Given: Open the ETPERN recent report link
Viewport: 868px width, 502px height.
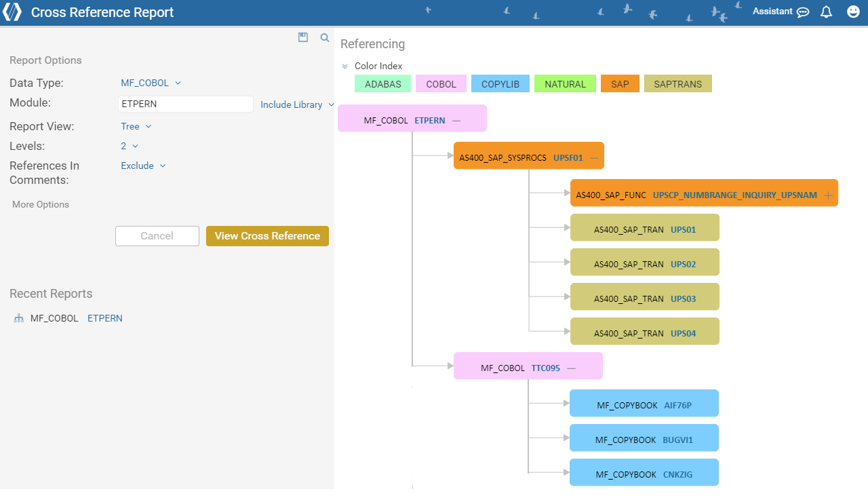Looking at the screenshot, I should [x=105, y=318].
